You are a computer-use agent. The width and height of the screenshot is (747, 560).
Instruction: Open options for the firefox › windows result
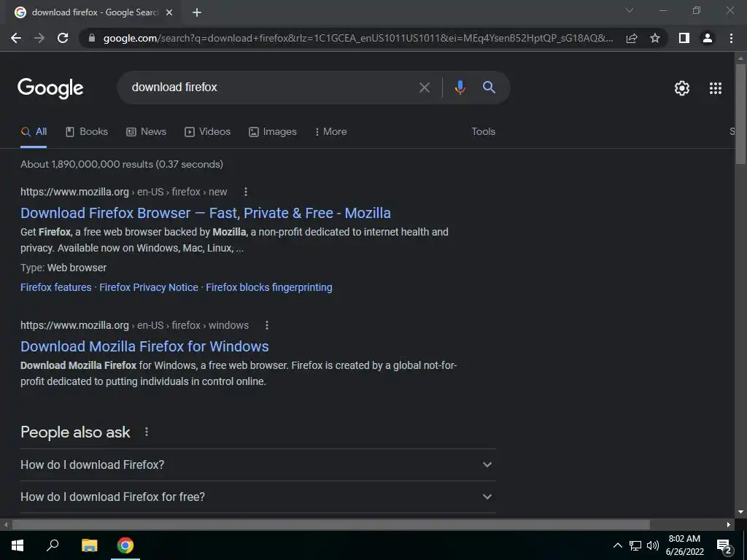tap(267, 325)
